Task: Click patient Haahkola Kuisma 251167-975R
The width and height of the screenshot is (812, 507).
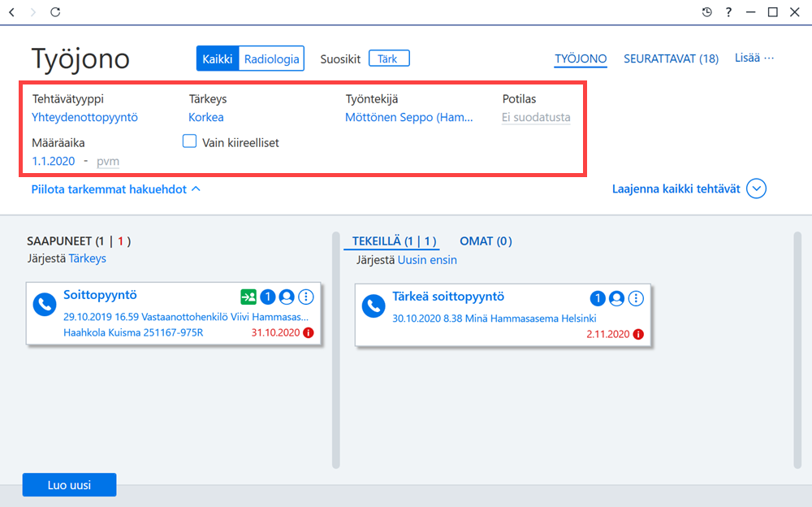Action: [133, 333]
